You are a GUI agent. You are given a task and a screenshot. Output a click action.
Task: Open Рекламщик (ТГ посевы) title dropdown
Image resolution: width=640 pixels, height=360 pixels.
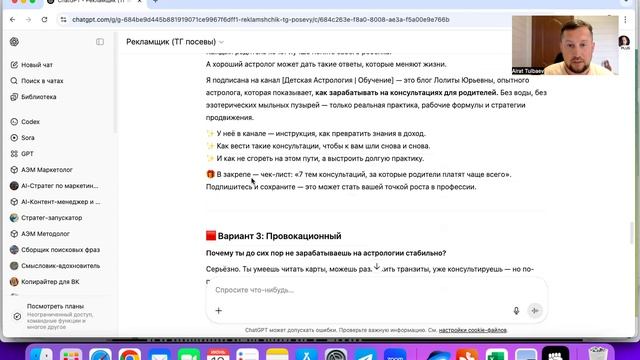pyautogui.click(x=175, y=42)
